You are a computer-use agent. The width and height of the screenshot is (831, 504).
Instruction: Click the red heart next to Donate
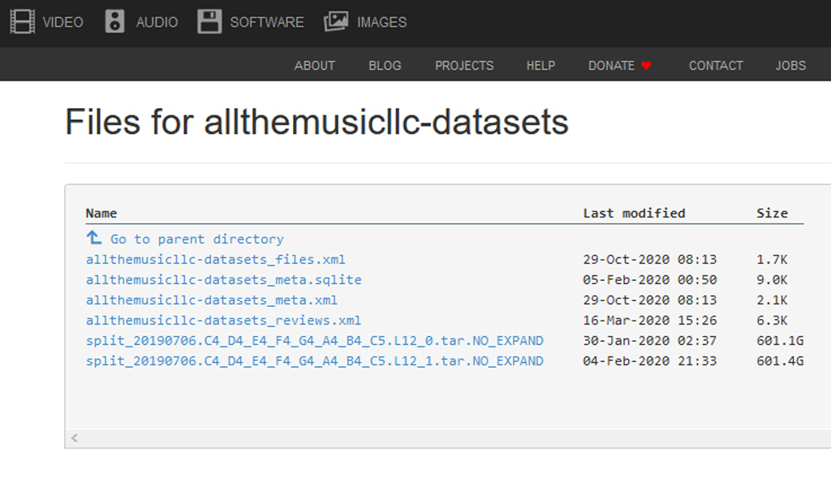pyautogui.click(x=647, y=66)
